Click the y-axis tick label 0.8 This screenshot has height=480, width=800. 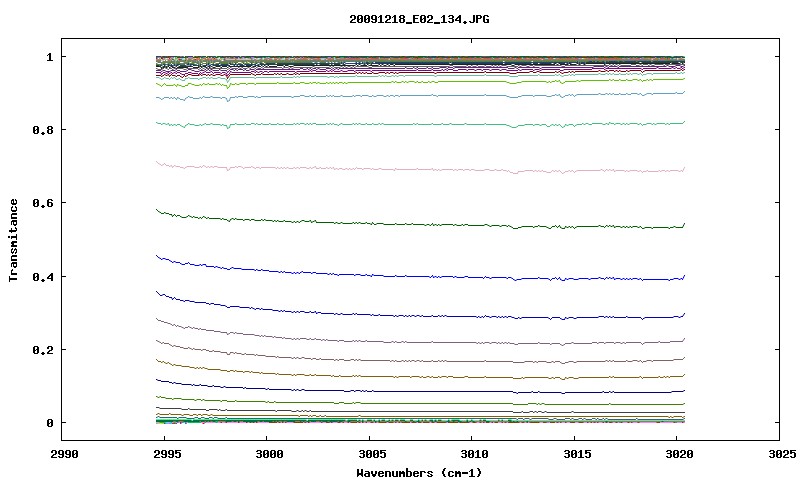43,130
